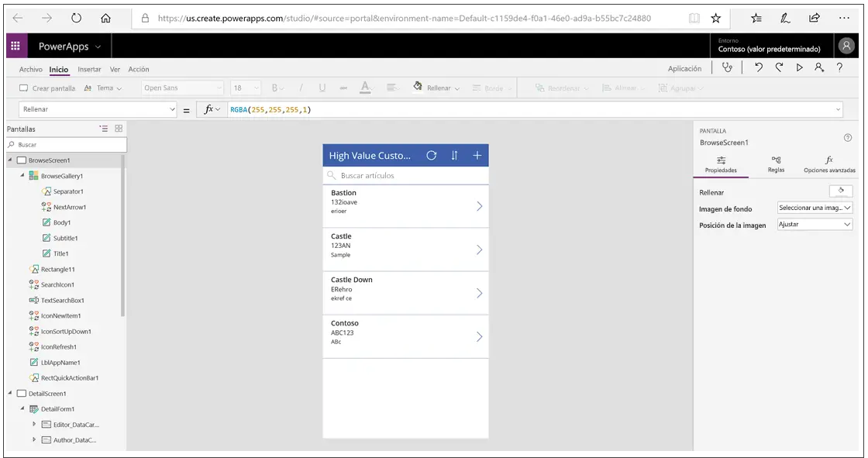The image size is (868, 458).
Task: Click the browser back arrow
Action: (x=18, y=19)
